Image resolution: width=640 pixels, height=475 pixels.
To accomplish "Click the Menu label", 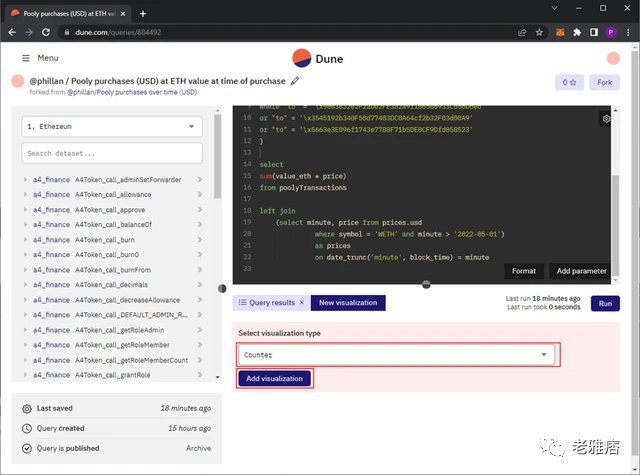I will 48,58.
